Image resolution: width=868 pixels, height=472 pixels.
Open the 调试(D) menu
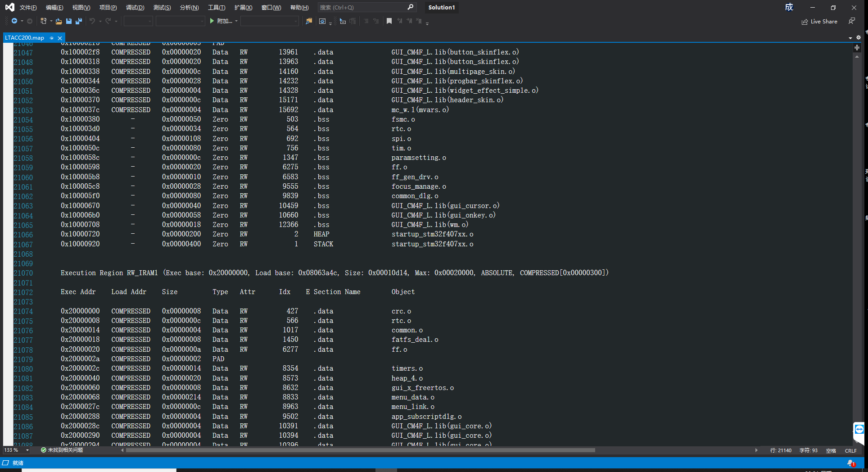click(x=135, y=7)
